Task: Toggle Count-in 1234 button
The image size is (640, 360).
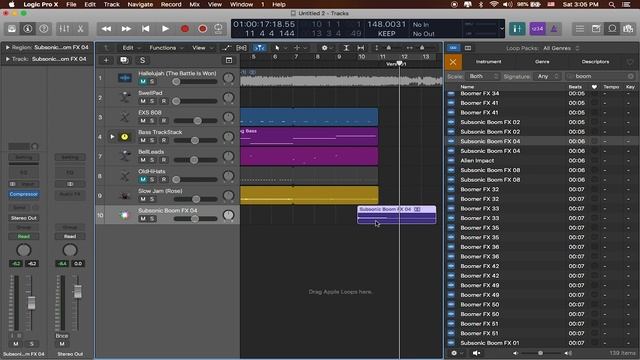Action: pyautogui.click(x=538, y=29)
